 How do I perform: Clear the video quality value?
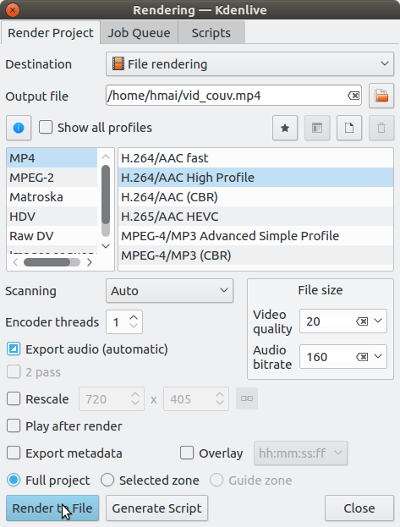tap(362, 322)
